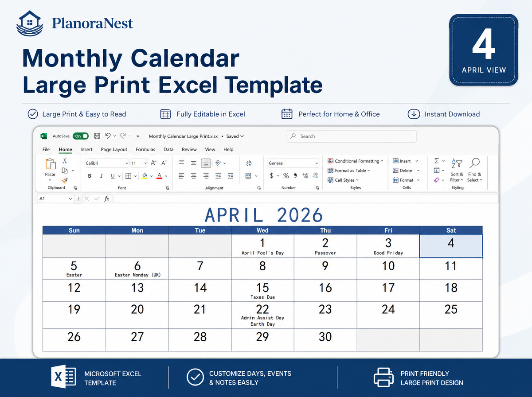Toggle Top Align for the cell
Screen dimensions: 532x397
point(181,163)
